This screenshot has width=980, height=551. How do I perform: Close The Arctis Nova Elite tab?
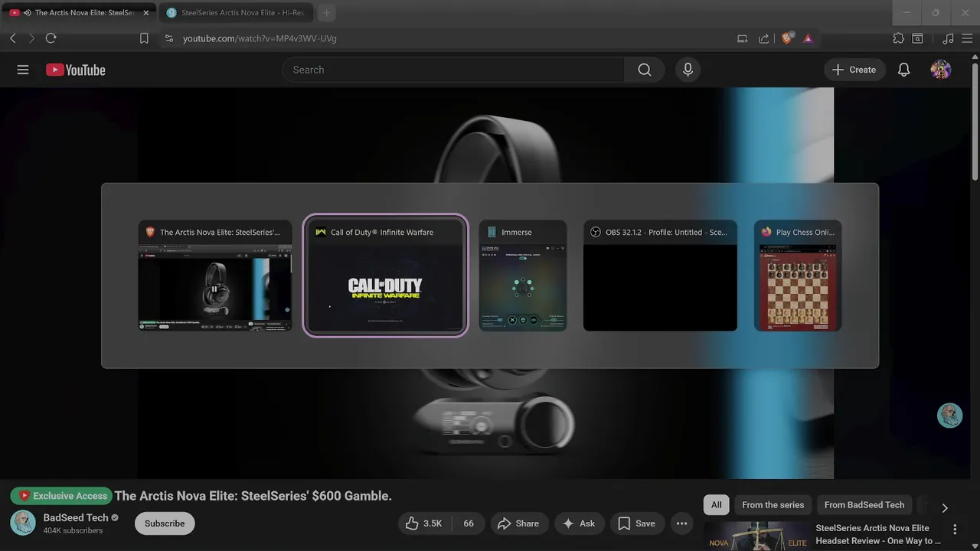tap(146, 13)
